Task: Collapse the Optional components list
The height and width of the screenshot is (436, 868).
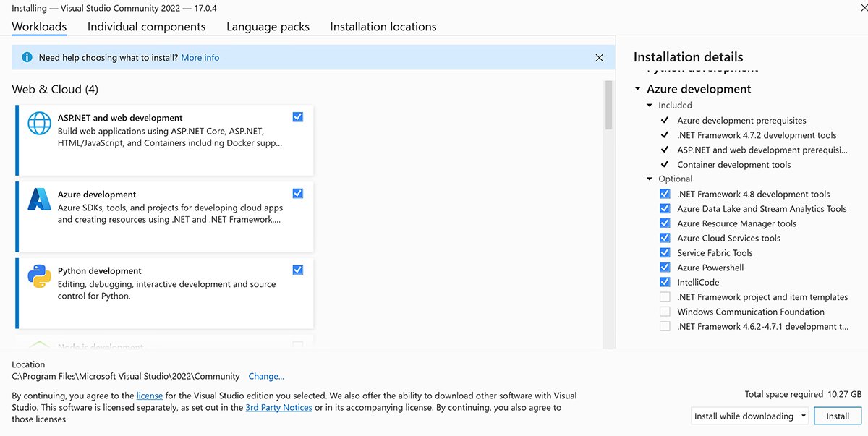Action: 649,179
